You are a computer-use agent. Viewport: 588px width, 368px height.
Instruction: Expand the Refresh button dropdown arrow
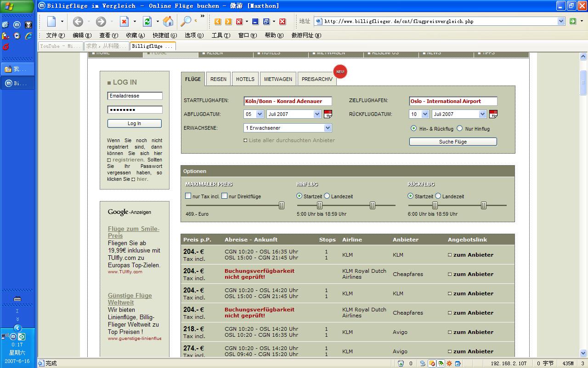[158, 22]
